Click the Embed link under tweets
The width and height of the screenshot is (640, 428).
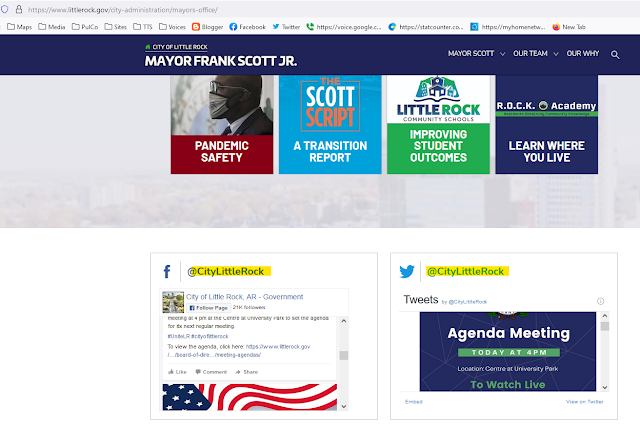(413, 402)
